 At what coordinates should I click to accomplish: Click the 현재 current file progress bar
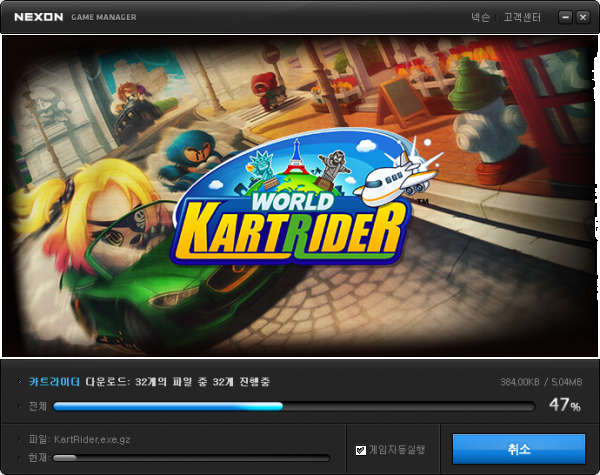[191, 458]
